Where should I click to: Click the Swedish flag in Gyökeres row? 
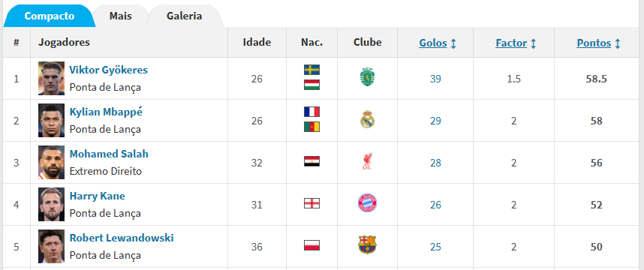click(x=311, y=70)
